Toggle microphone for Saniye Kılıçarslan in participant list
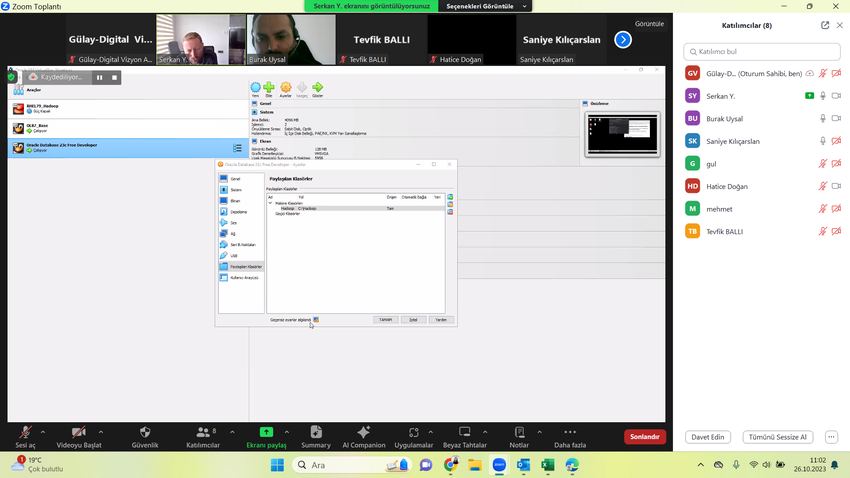 (x=822, y=141)
